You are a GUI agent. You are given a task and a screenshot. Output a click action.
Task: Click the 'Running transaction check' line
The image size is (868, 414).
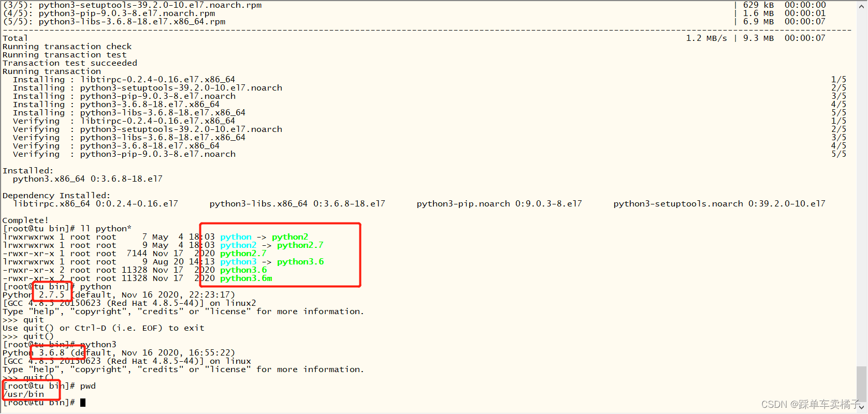[67, 47]
